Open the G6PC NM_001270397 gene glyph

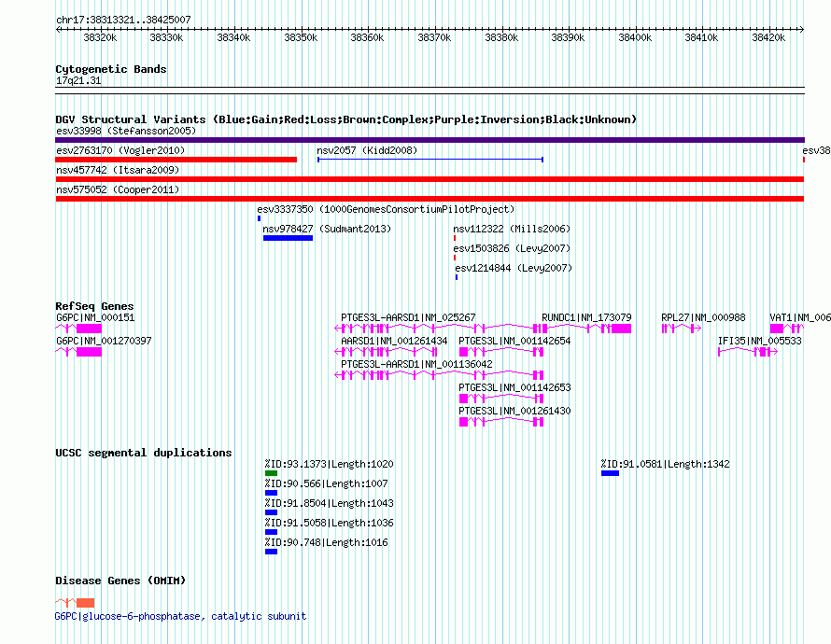(x=78, y=352)
